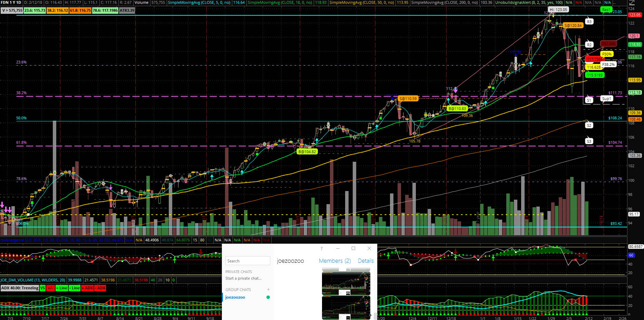644x320 pixels.
Task: Select SimpleMovingAvg (CLOSE, 50, 0, no) study
Action: click(x=362, y=2)
